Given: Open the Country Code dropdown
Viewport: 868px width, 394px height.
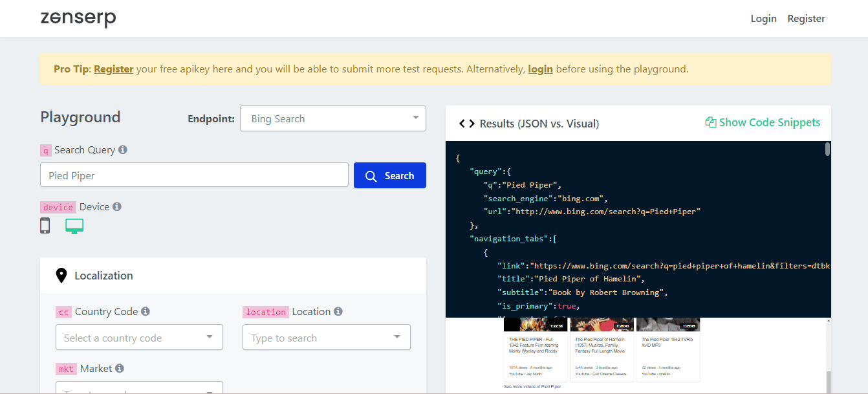Looking at the screenshot, I should [138, 337].
